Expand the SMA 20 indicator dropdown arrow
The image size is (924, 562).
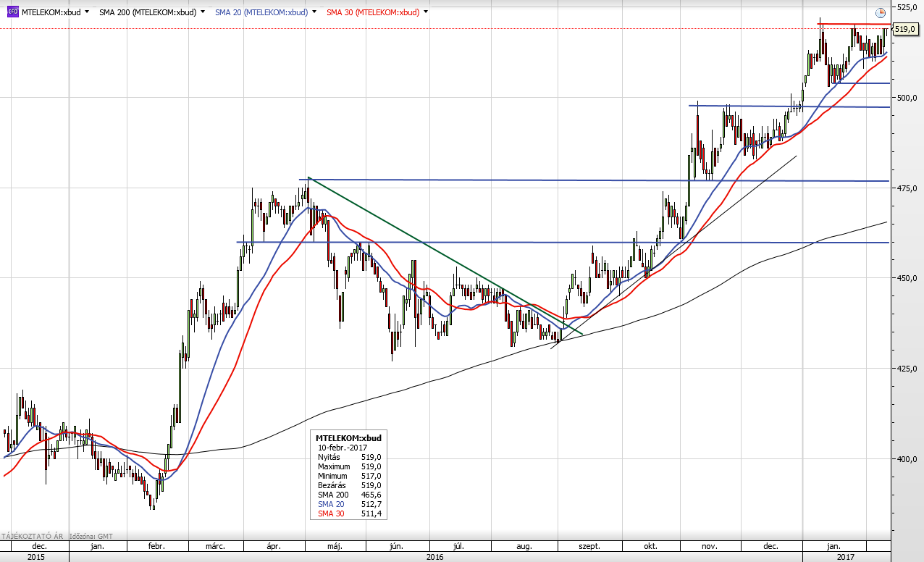[314, 12]
